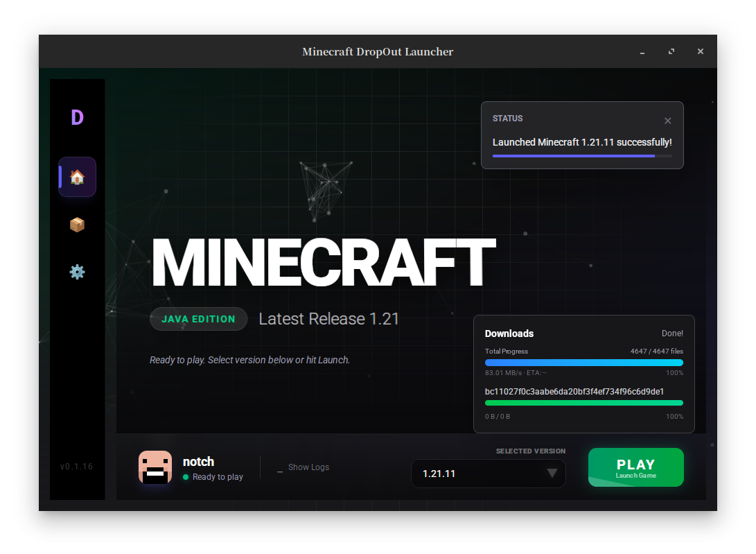Screen dimensions: 756x554
Task: Click the Downloads panel heading
Action: [x=509, y=334]
